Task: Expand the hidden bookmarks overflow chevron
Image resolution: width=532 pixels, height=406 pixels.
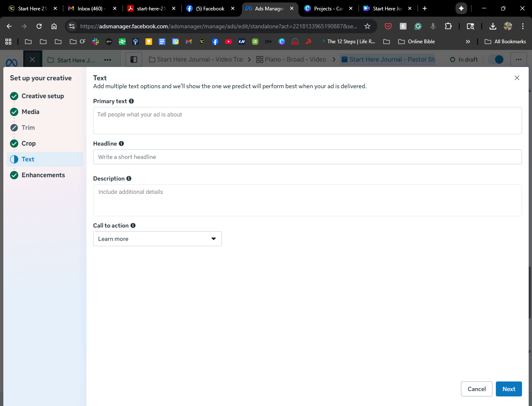Action: coord(468,42)
